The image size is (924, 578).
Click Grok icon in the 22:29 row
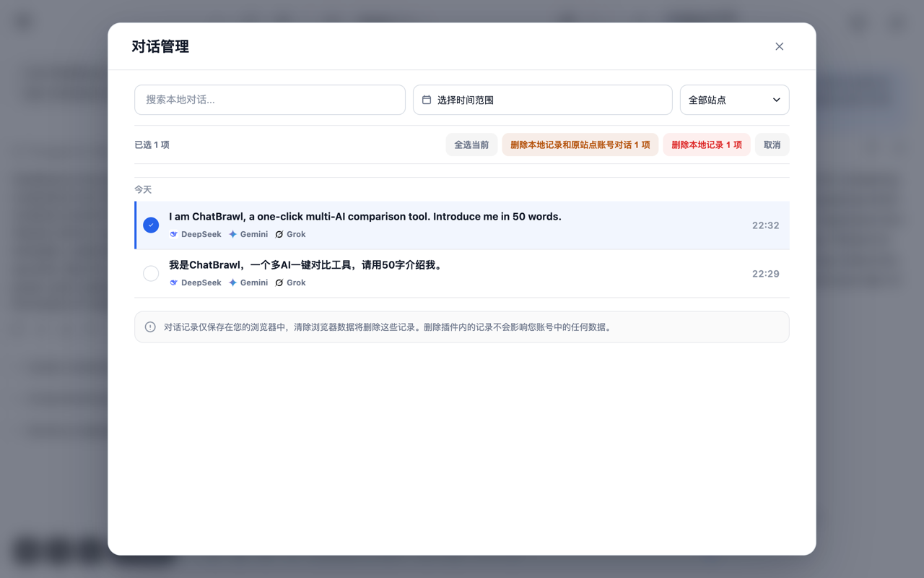point(279,282)
